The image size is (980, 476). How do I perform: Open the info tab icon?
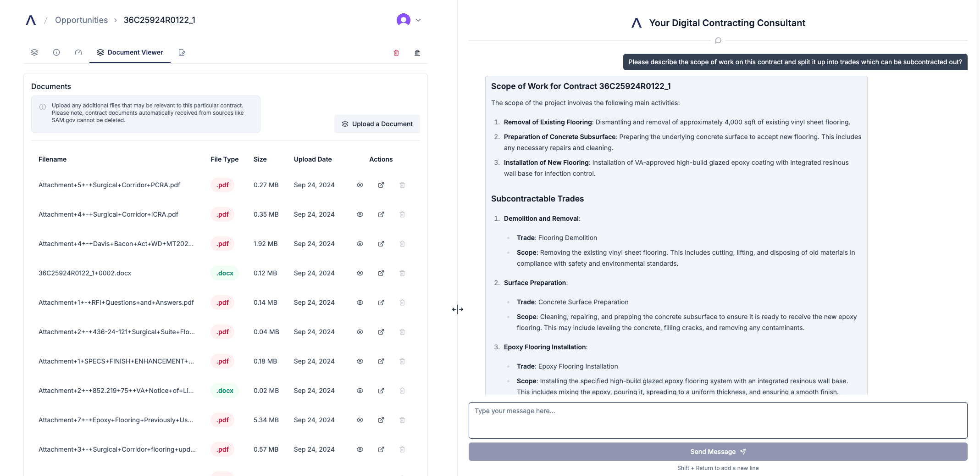56,52
